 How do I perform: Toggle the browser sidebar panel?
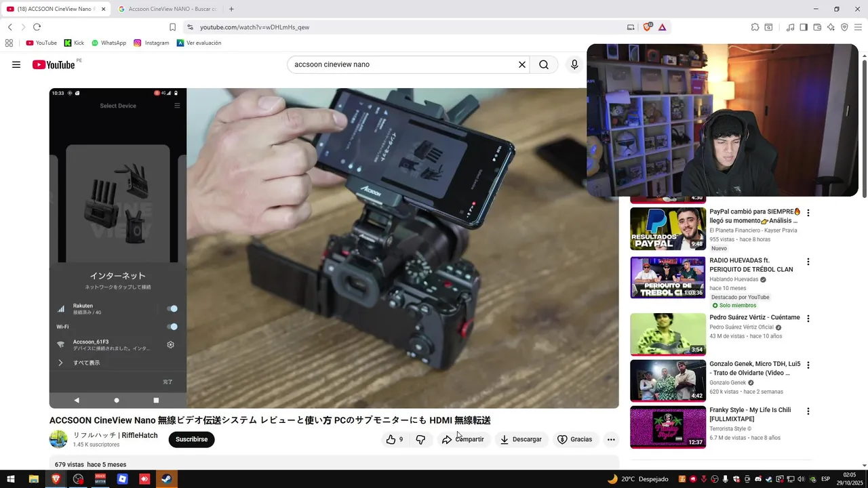pyautogui.click(x=804, y=27)
